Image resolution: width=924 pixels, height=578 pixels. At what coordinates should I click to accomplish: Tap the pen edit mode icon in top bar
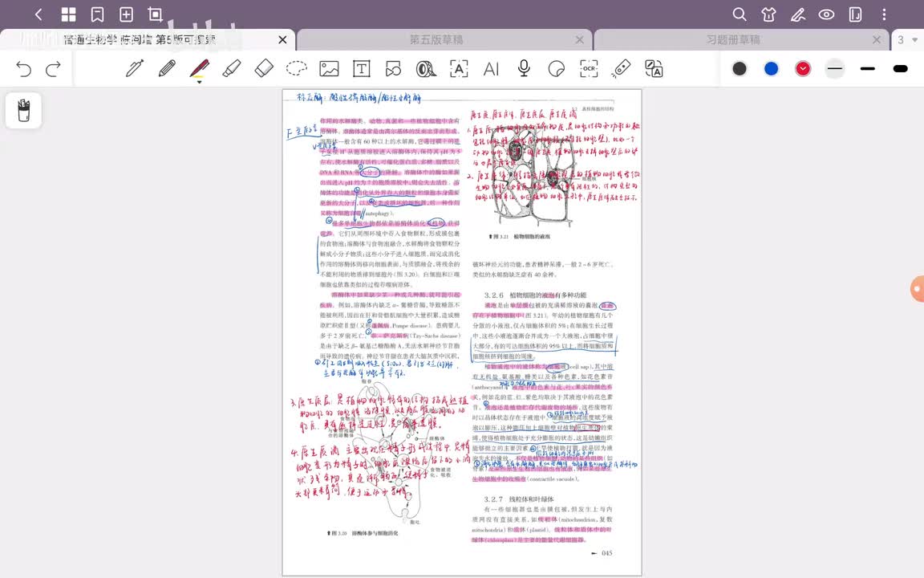point(798,14)
